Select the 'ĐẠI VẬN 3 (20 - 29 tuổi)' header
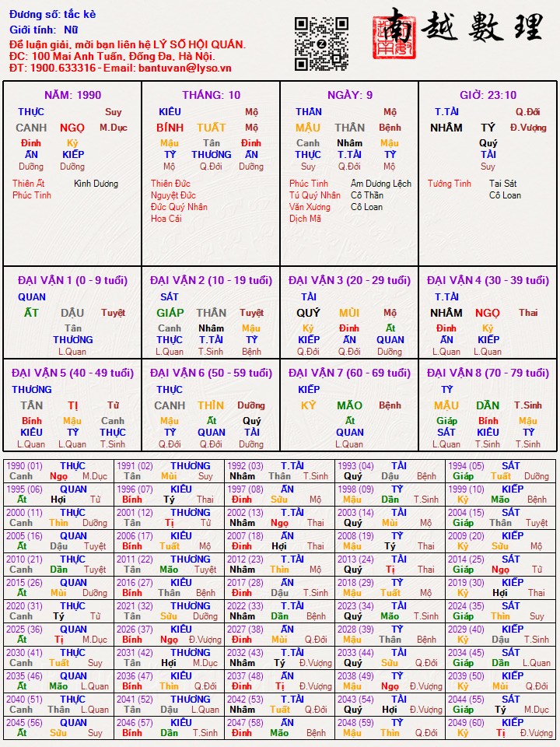 coord(349,280)
